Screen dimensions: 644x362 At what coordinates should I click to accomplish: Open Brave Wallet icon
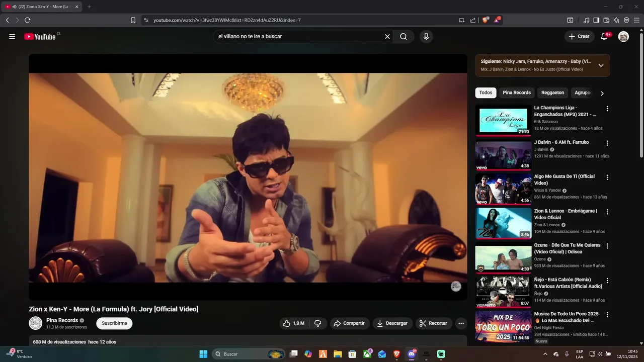coord(606,20)
